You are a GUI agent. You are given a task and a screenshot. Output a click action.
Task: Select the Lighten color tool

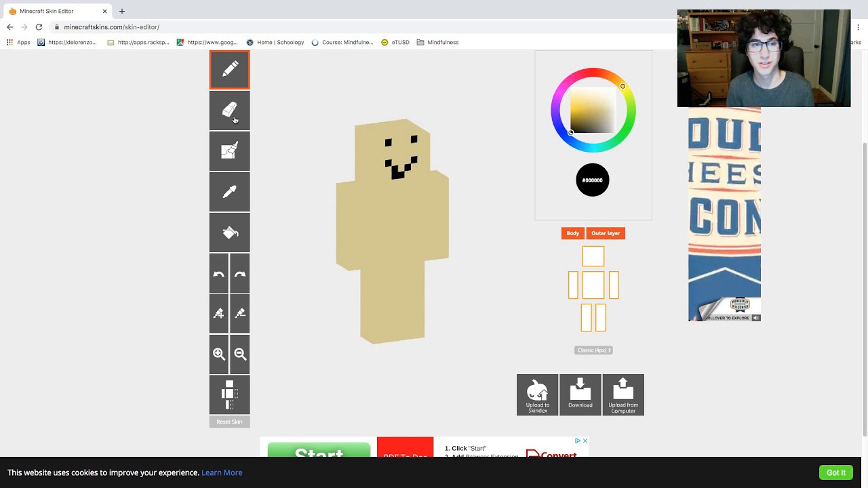coord(219,313)
